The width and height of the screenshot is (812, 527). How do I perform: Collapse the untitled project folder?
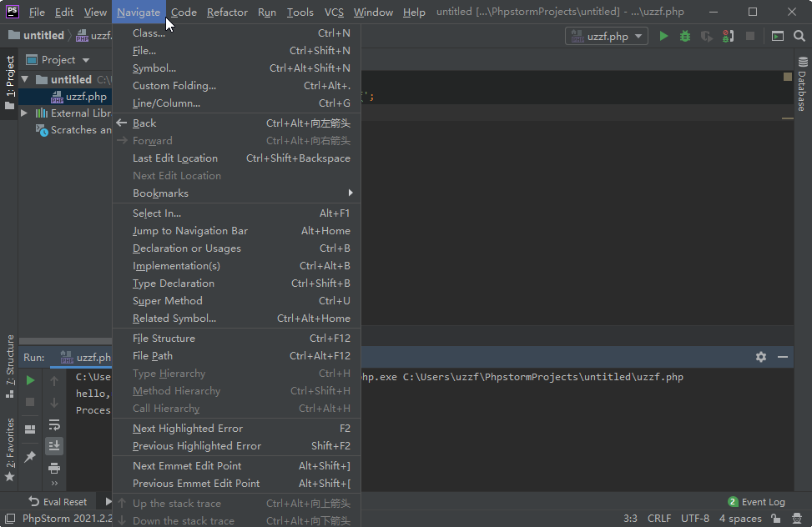(24, 79)
